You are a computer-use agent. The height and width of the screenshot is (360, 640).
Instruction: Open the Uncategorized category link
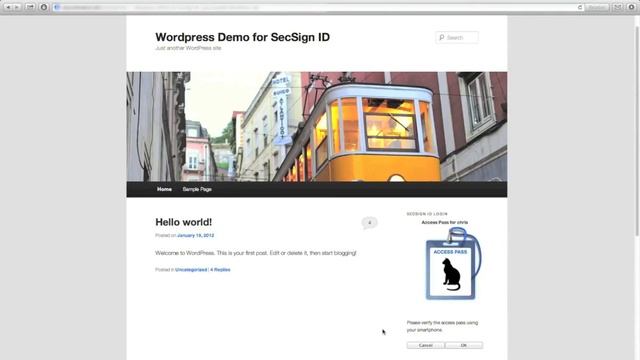[191, 270]
